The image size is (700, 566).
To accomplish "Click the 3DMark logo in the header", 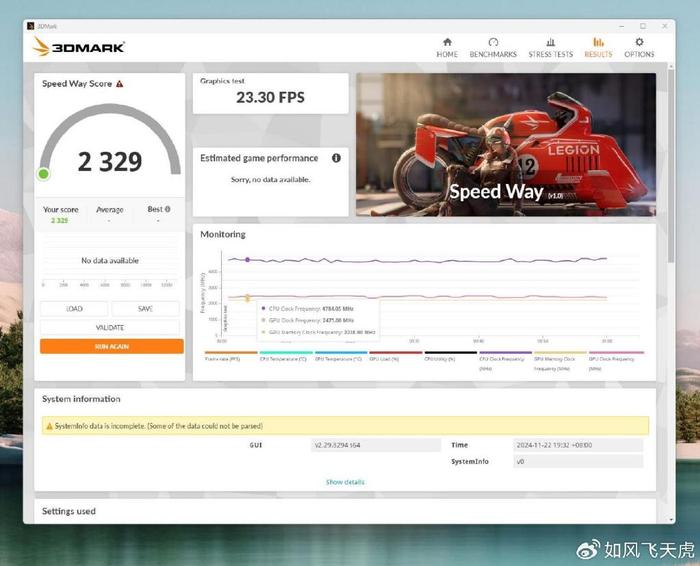I will pyautogui.click(x=79, y=47).
